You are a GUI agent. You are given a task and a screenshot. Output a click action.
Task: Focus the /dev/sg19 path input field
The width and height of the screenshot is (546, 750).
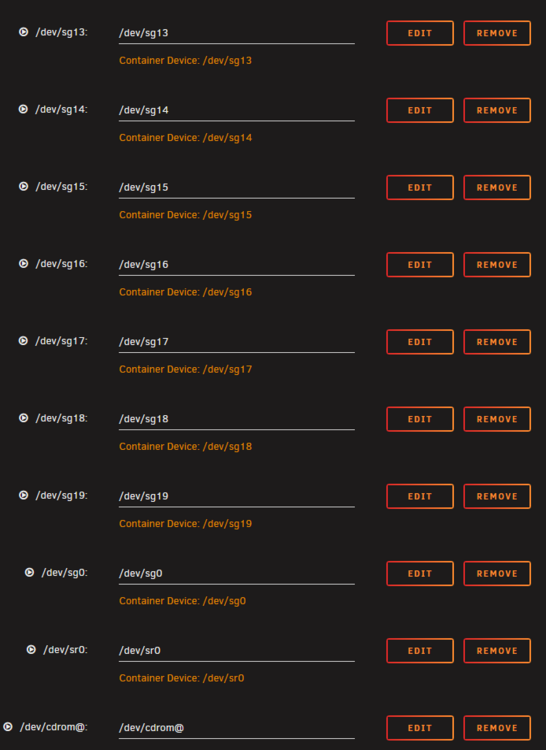point(237,496)
